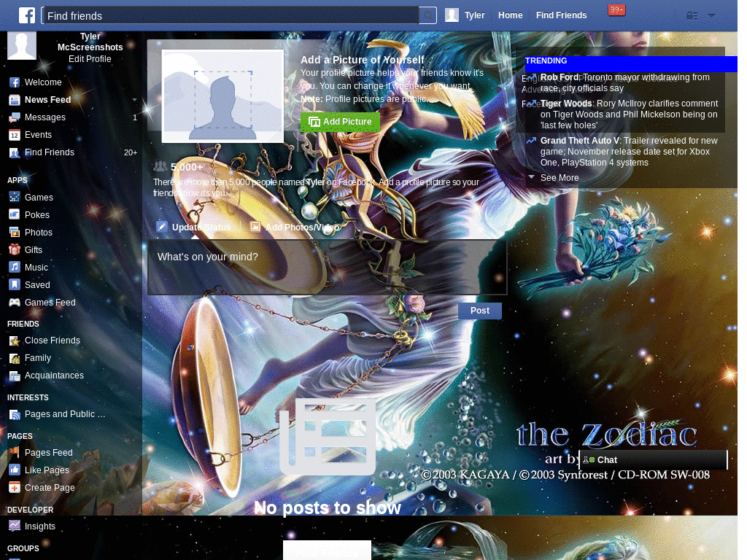Image resolution: width=747 pixels, height=560 pixels.
Task: Open the Edit Profile link
Action: [90, 59]
